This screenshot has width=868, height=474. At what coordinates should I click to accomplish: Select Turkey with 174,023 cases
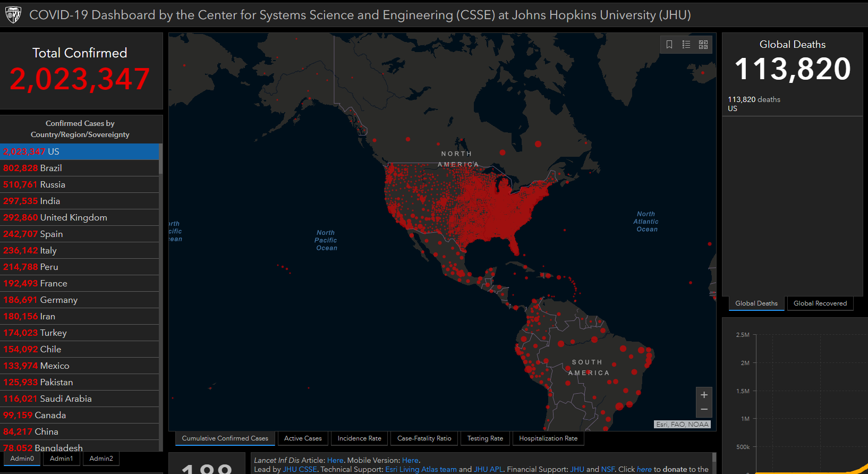pos(80,333)
